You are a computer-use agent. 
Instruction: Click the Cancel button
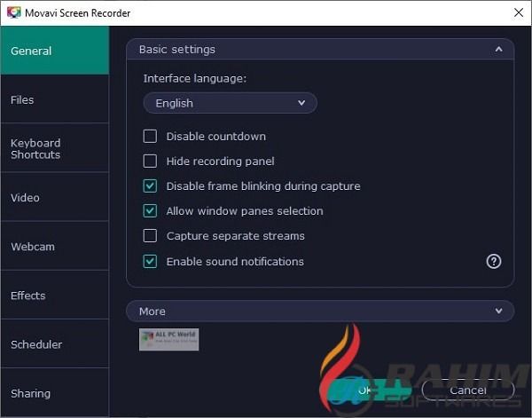(x=467, y=390)
